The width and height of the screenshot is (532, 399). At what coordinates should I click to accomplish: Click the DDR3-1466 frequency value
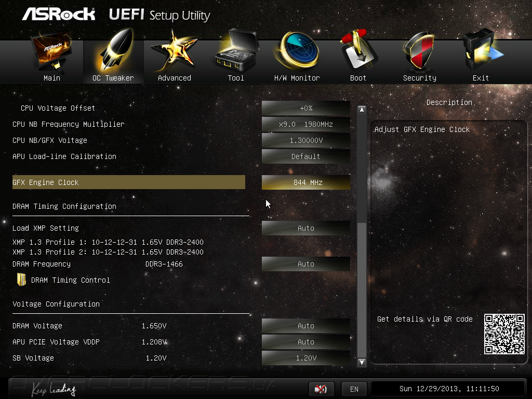[x=164, y=264]
